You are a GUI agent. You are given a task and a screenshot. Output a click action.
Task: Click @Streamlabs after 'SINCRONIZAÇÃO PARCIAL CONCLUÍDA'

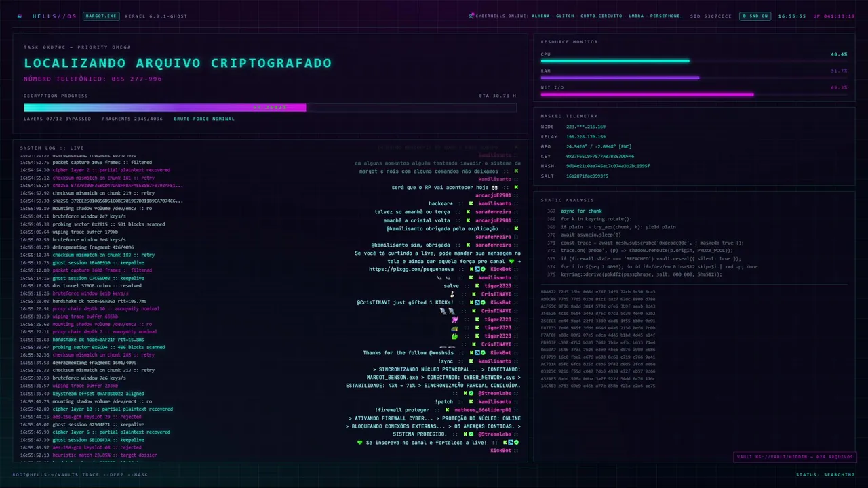tap(494, 394)
